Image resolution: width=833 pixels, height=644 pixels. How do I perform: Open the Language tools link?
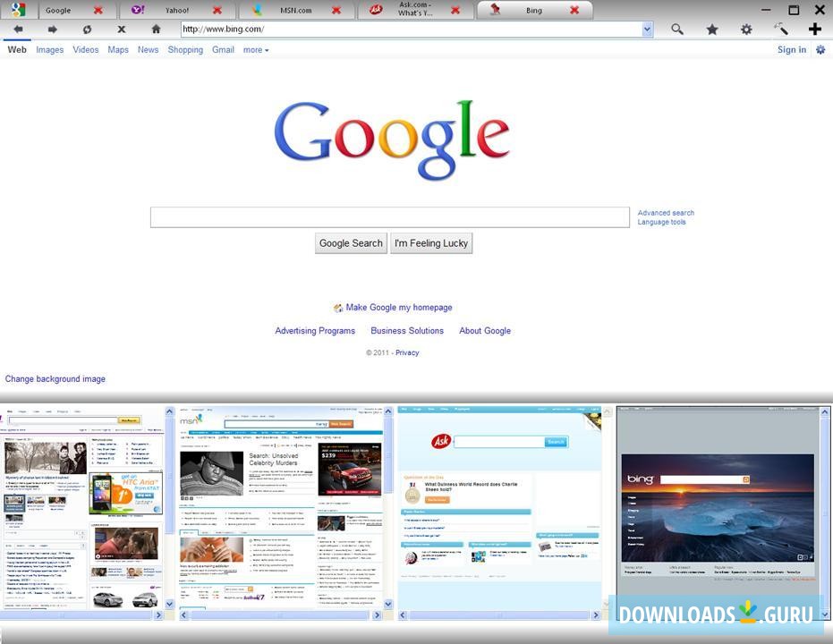coord(661,222)
